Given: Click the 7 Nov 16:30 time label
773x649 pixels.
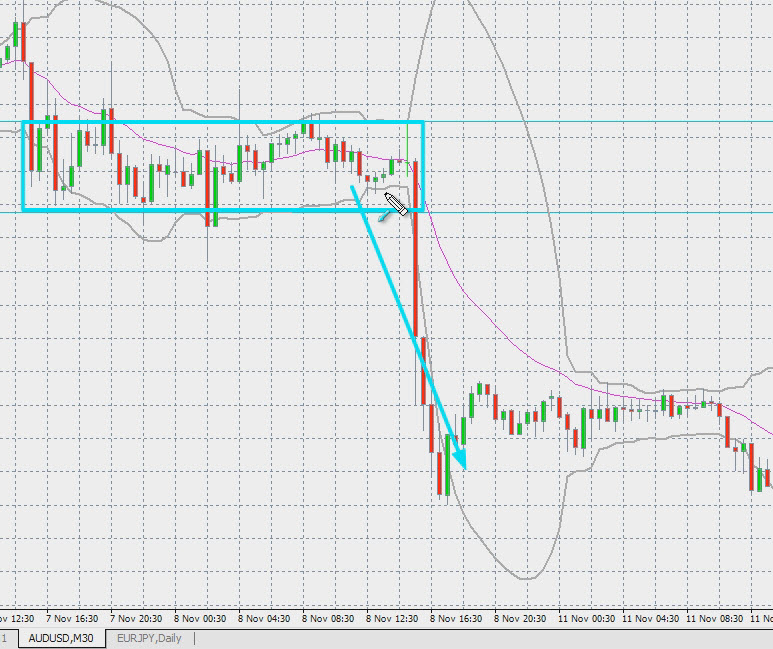Looking at the screenshot, I should coord(73,618).
